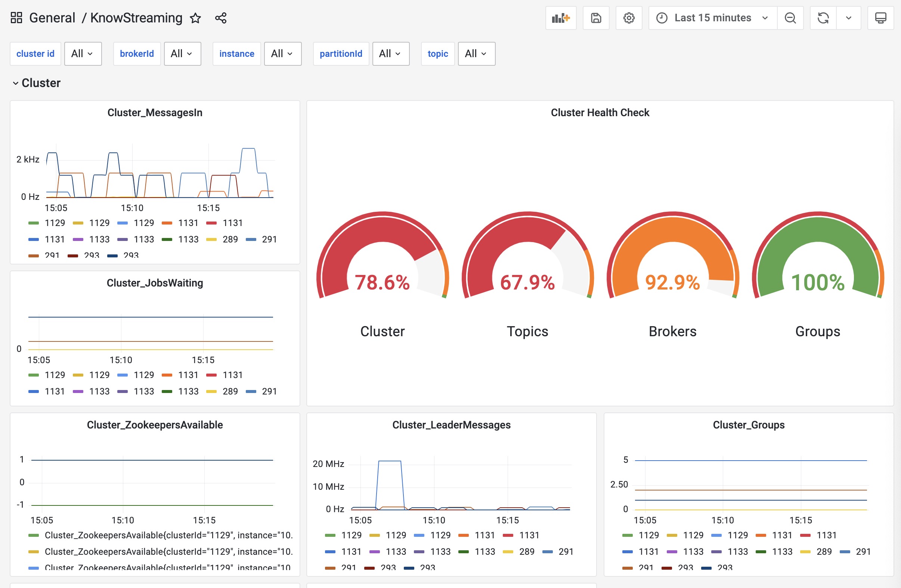This screenshot has width=901, height=588.
Task: Open the refresh interval dropdown arrow
Action: 848,18
